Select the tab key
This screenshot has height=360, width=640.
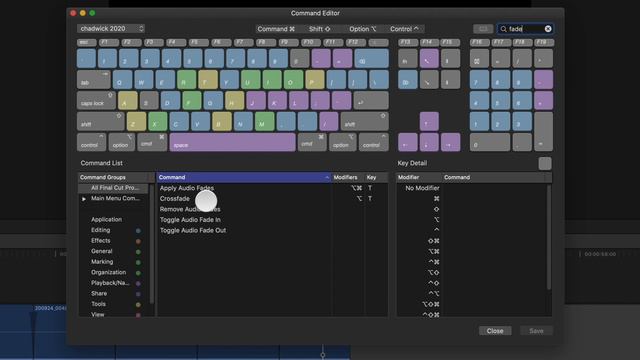click(93, 79)
